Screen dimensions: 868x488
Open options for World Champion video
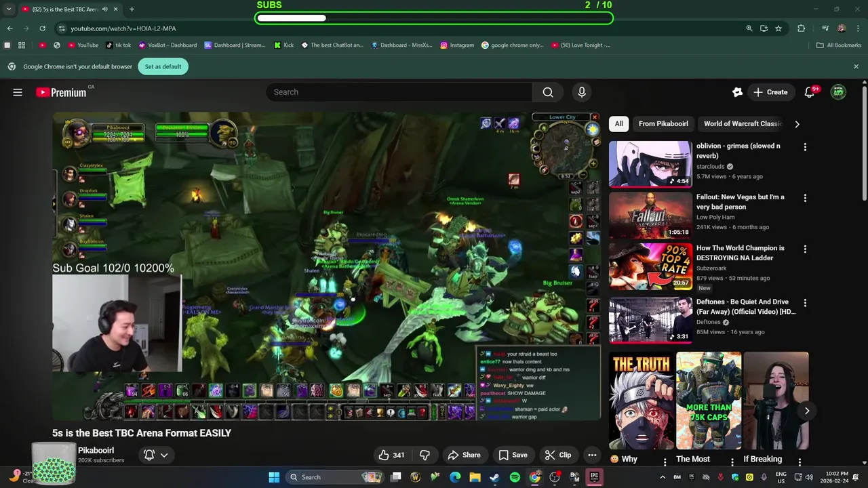click(x=805, y=249)
